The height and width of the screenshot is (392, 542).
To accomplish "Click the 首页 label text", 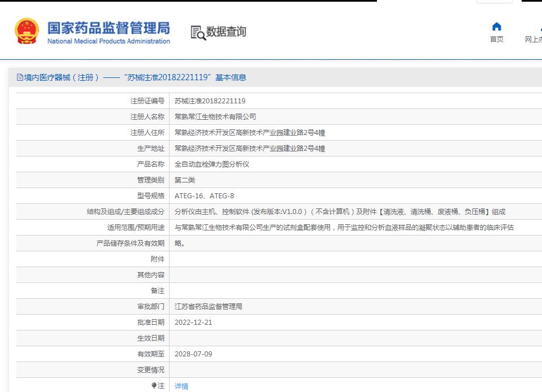I will pos(497,40).
